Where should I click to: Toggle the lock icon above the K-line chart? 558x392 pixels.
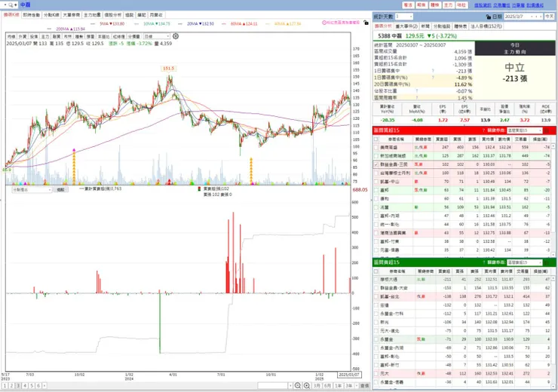click(x=366, y=23)
